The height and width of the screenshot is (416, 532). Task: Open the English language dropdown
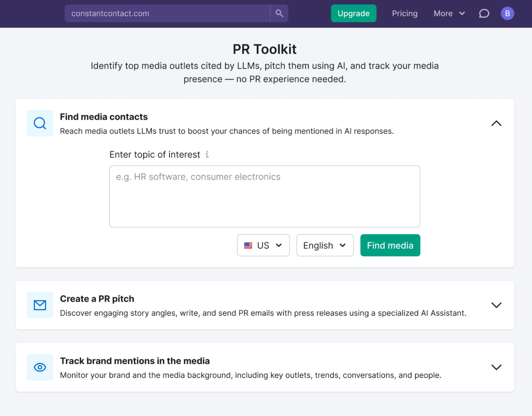coord(325,245)
